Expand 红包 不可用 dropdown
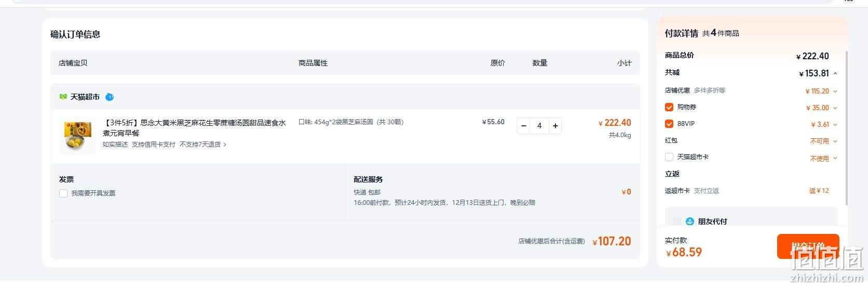The width and height of the screenshot is (868, 287). pos(835,141)
